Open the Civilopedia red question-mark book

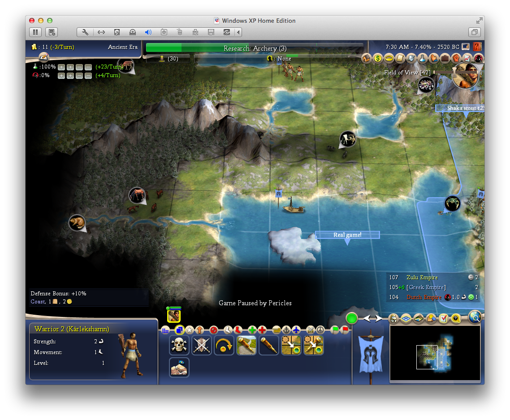point(477,47)
